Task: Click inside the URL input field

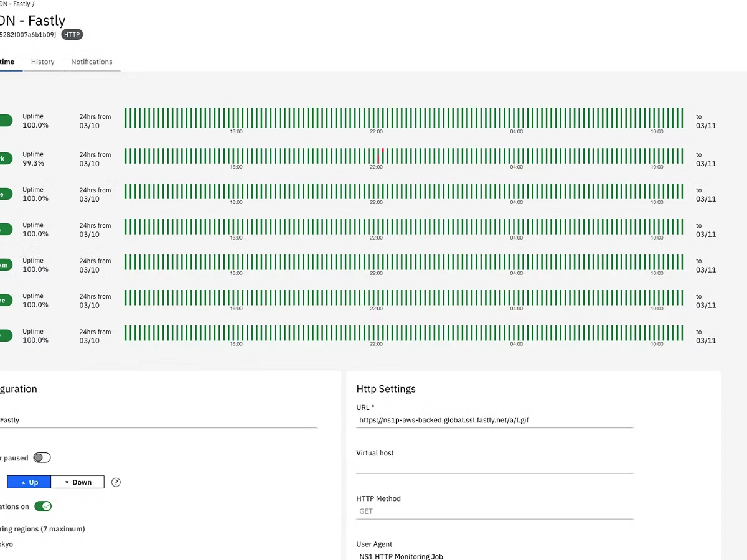Action: pos(494,420)
